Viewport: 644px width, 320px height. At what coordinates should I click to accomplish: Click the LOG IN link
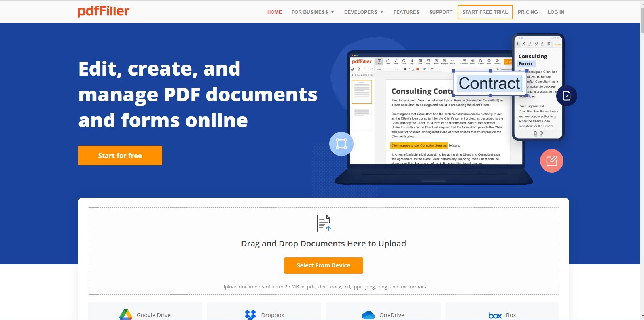coord(556,12)
